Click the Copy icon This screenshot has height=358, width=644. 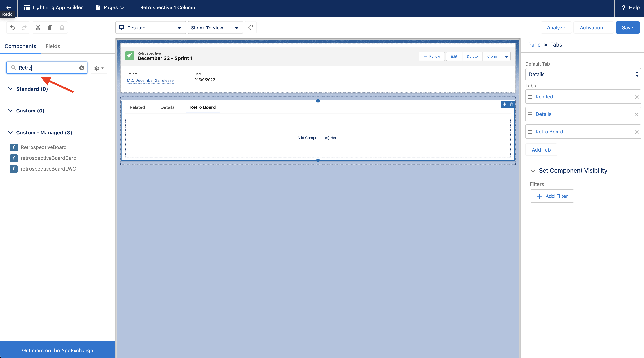coord(50,27)
